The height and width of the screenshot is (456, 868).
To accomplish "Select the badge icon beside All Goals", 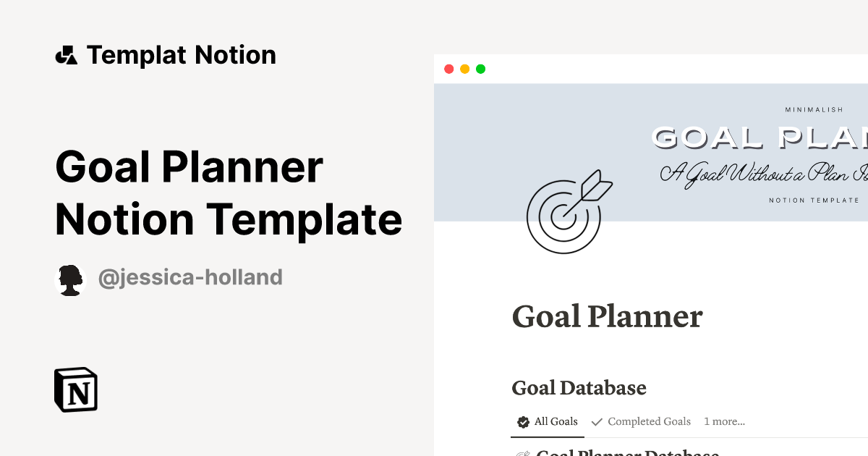I will pyautogui.click(x=522, y=421).
